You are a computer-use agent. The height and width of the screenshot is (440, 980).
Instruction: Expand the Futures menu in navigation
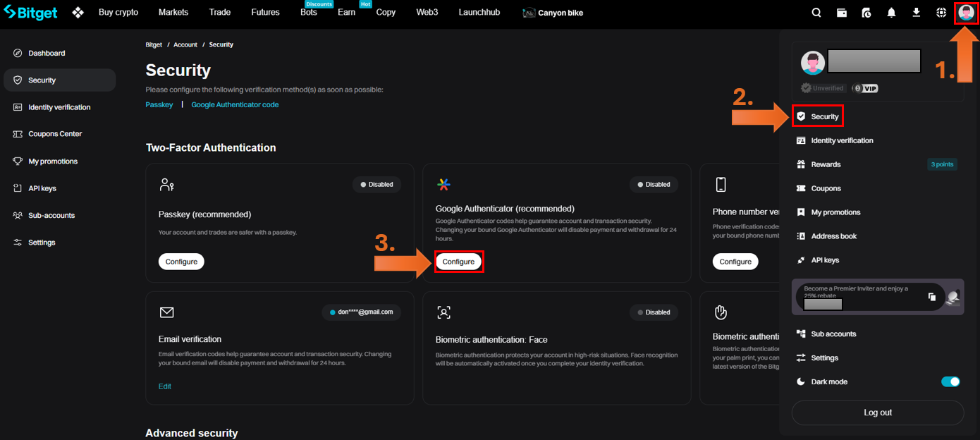click(x=265, y=13)
